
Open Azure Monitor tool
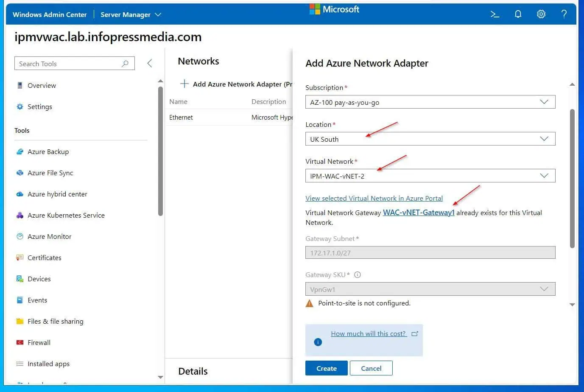coord(49,236)
